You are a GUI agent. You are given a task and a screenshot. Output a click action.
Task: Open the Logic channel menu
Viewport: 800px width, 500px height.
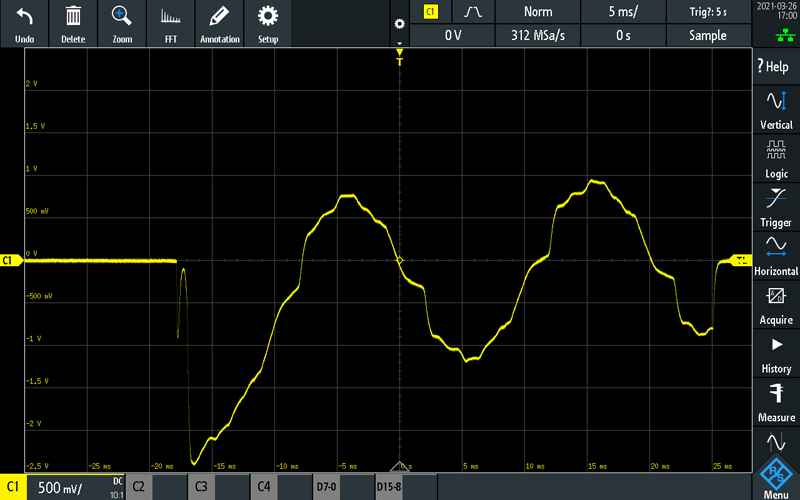(x=776, y=158)
